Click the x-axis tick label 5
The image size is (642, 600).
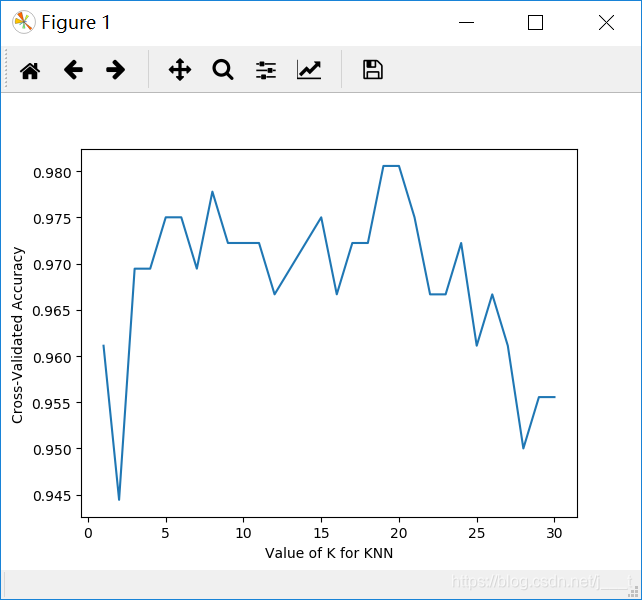pyautogui.click(x=165, y=533)
